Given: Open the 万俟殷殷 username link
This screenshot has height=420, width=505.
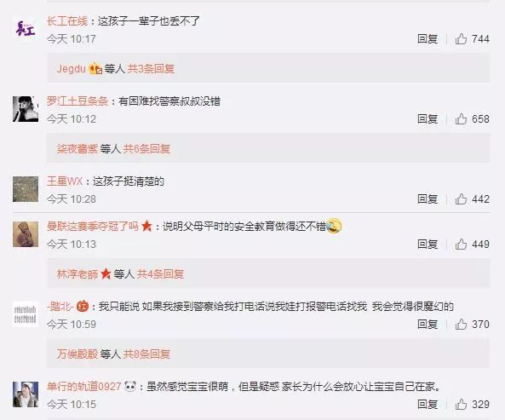Looking at the screenshot, I should pyautogui.click(x=77, y=354).
